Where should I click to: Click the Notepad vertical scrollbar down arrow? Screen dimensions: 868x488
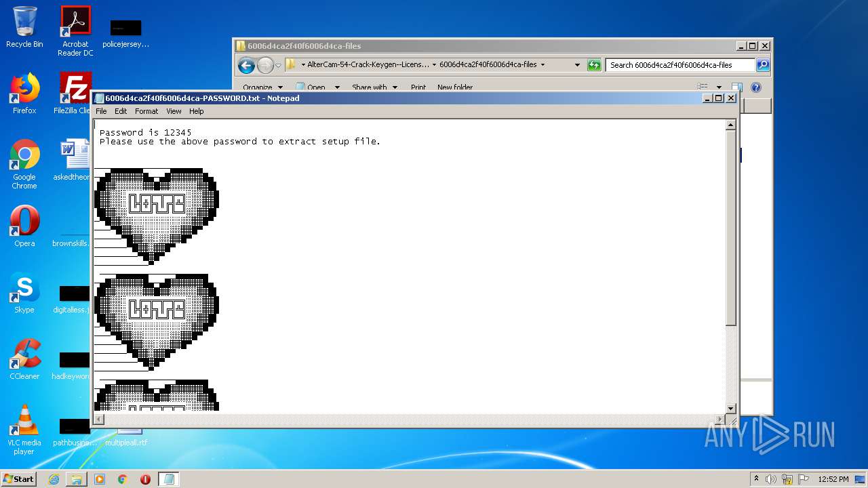tap(731, 408)
